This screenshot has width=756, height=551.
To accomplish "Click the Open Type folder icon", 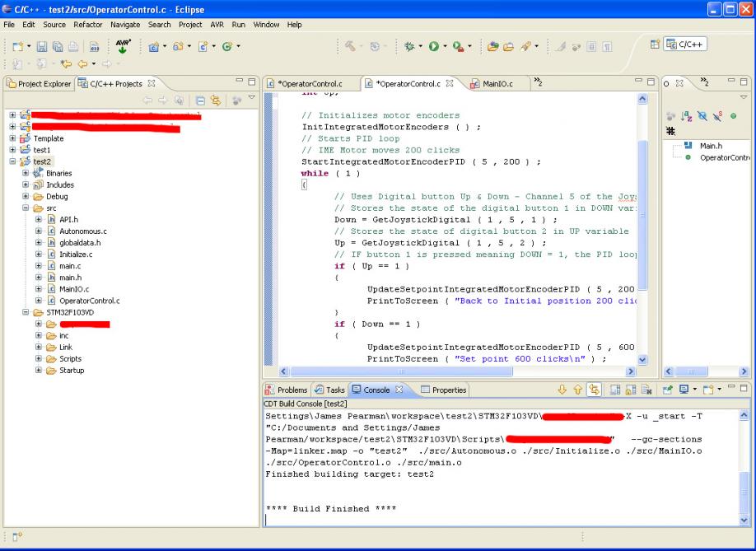I will [492, 46].
